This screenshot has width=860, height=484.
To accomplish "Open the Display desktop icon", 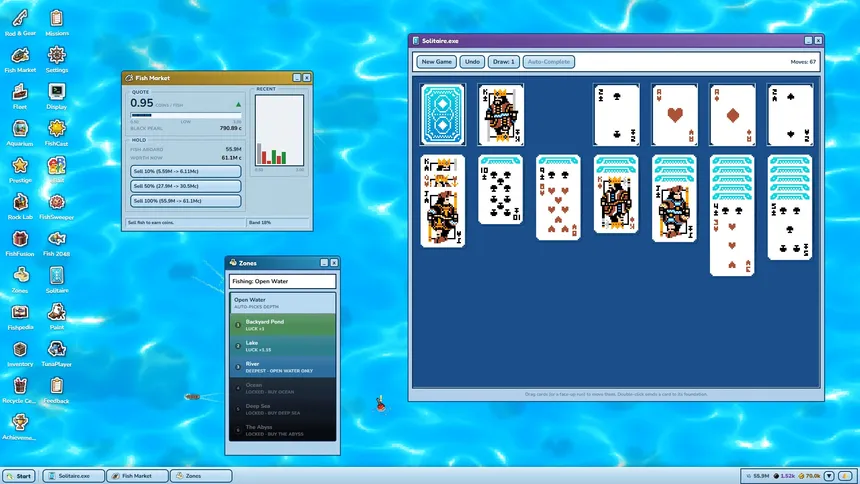I will [x=56, y=96].
